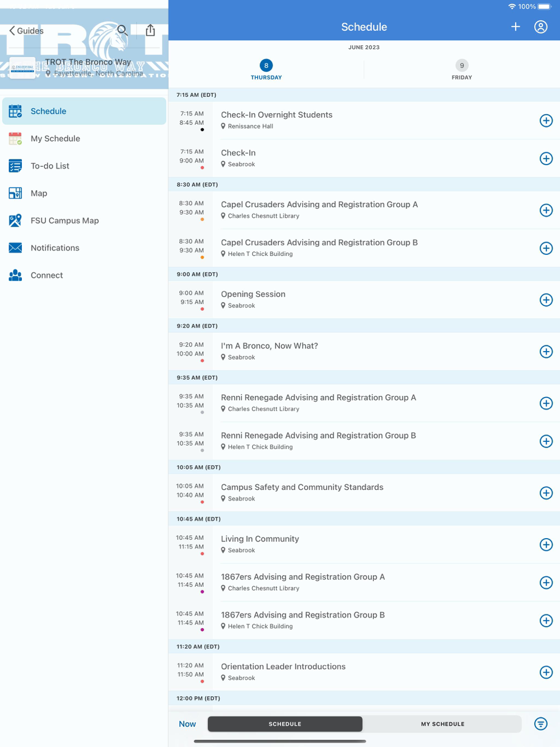Screen dimensions: 560x747
Task: Select the Friday 9 date tab
Action: 462,70
